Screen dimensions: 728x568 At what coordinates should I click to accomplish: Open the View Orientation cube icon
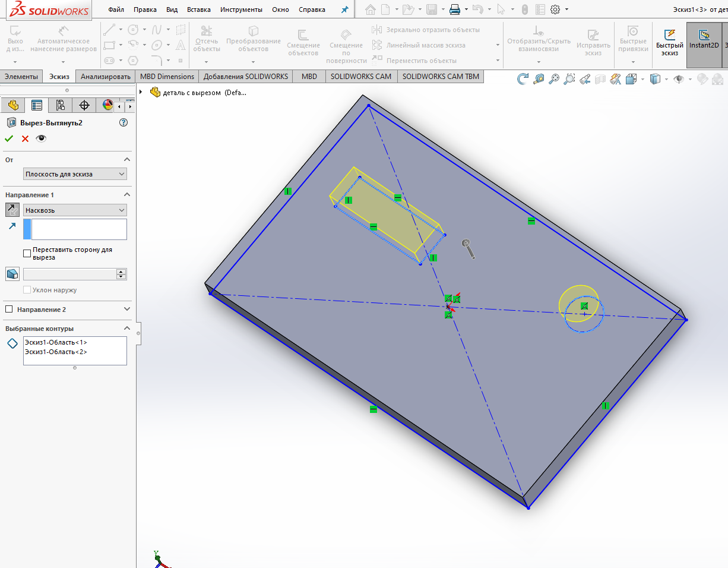click(631, 78)
